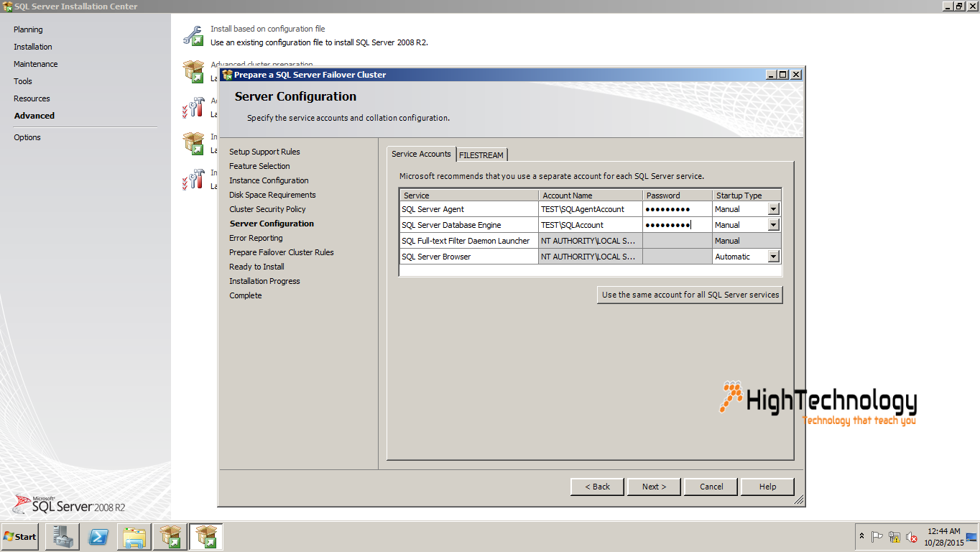Switch to the Service Accounts tab
The width and height of the screenshot is (980, 552).
421,154
